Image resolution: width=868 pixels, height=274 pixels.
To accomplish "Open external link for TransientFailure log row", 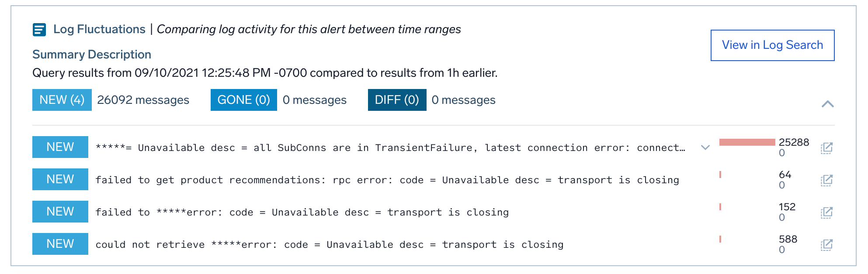I will [826, 148].
